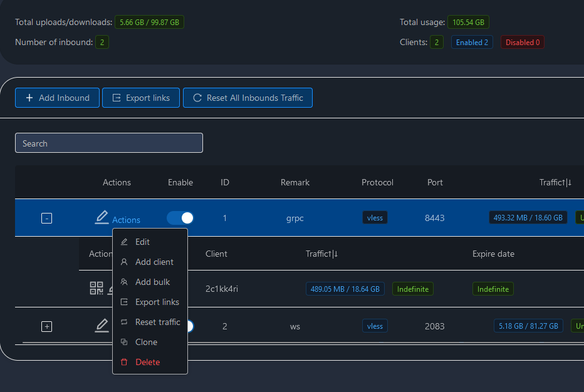584x392 pixels.
Task: Expand the ws inbound row
Action: tap(46, 326)
